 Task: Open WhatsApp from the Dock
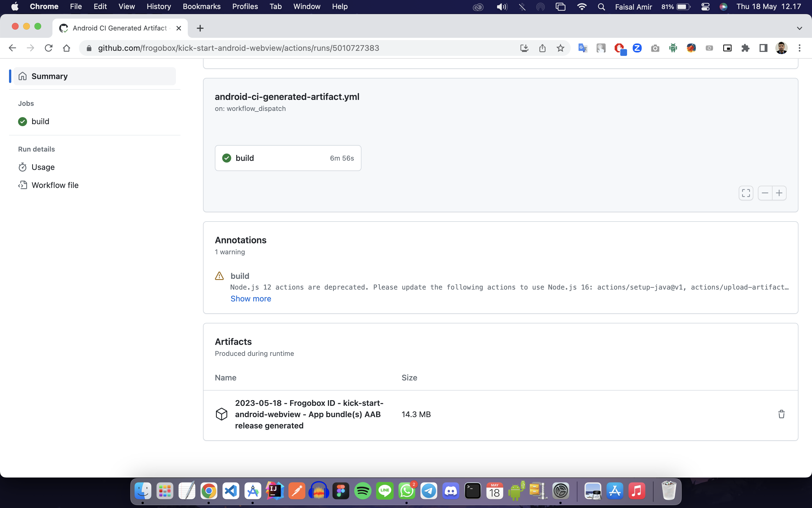[407, 491]
